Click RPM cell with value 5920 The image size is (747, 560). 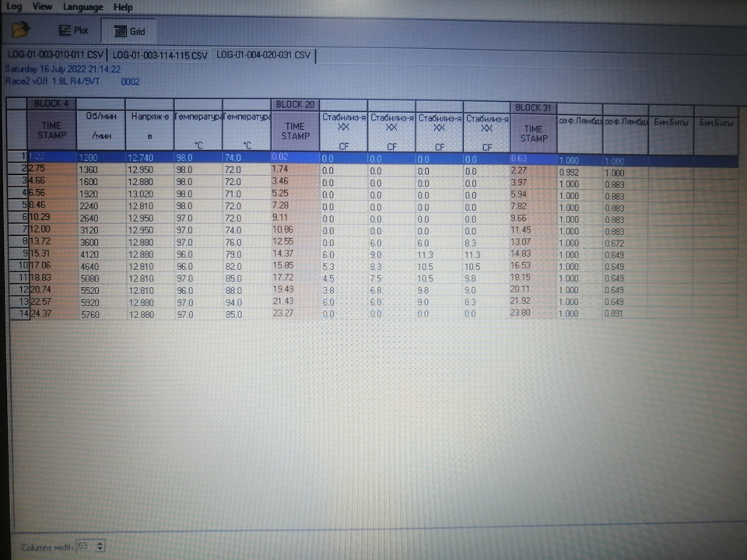coord(100,303)
